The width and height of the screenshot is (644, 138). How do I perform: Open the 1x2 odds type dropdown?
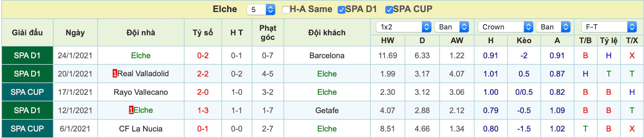[x=403, y=27]
